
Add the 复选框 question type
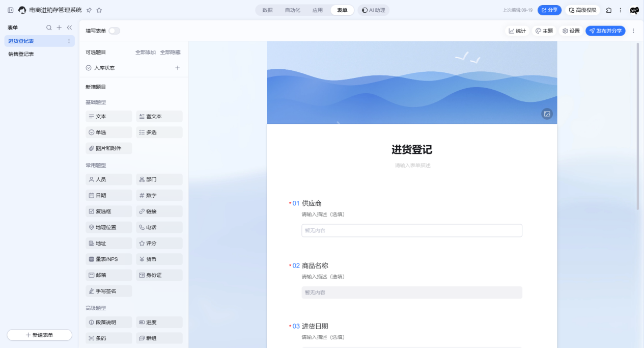pyautogui.click(x=108, y=211)
